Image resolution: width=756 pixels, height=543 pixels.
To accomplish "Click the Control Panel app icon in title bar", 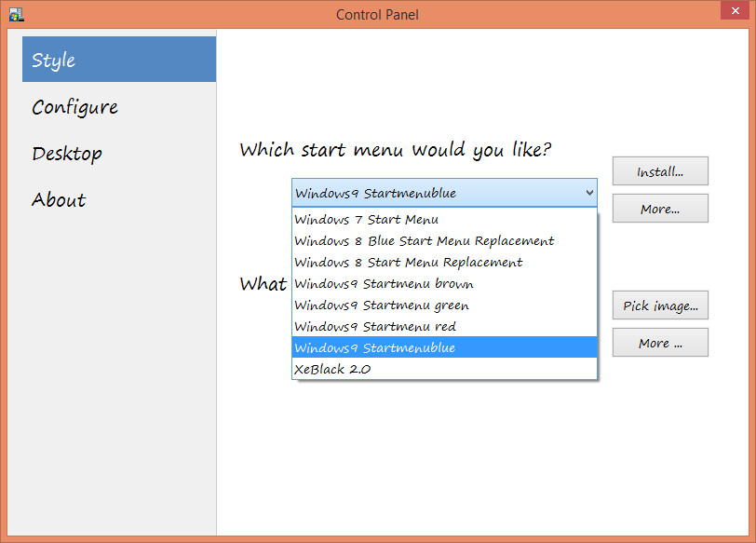I will point(17,15).
